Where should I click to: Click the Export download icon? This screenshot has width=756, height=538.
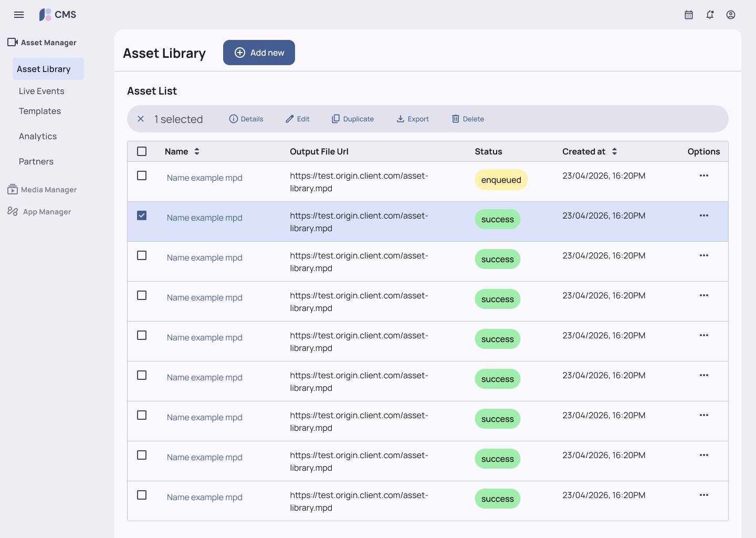click(401, 119)
